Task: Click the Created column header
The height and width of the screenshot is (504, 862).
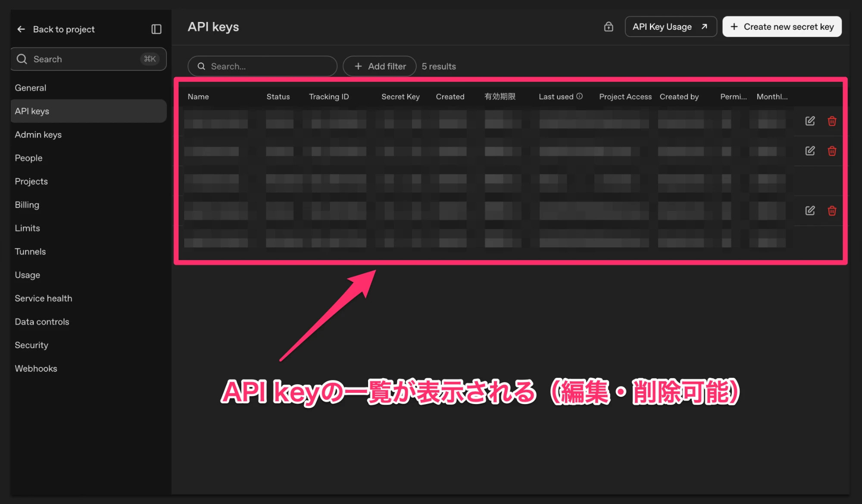Action: pos(450,96)
